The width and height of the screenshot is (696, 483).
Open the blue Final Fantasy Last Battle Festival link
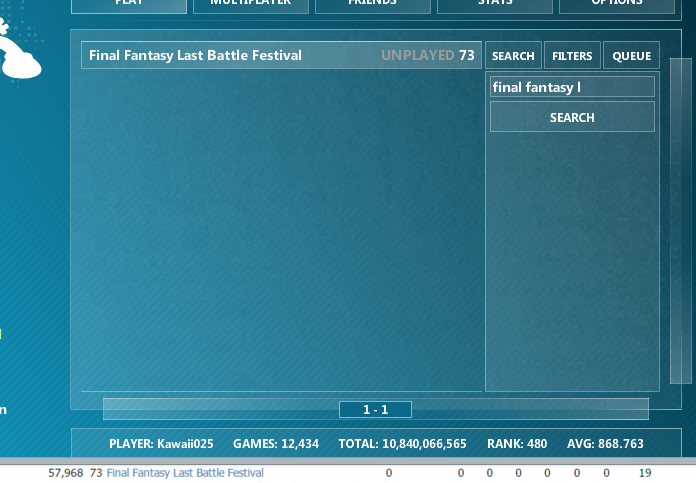coord(185,473)
